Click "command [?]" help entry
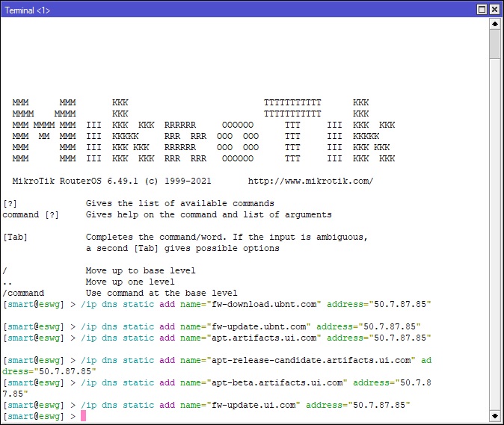This screenshot has height=425, width=504. click(31, 215)
